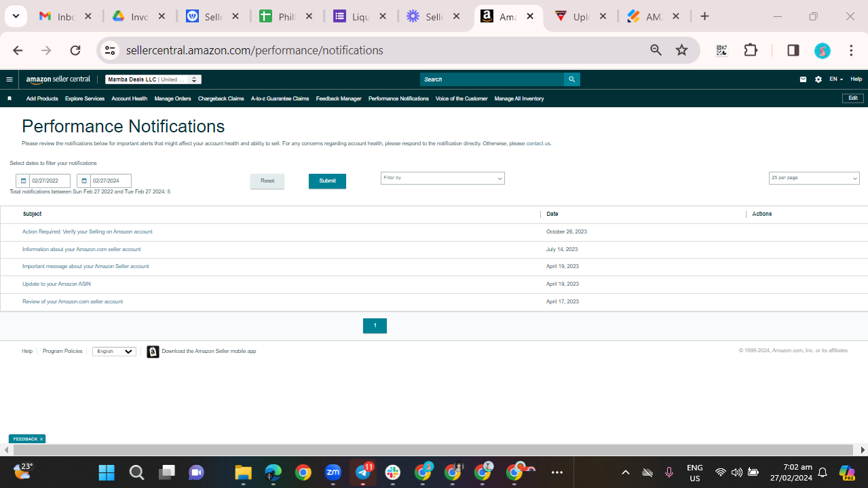
Task: Open Add Products in the navigation bar
Action: (x=42, y=98)
